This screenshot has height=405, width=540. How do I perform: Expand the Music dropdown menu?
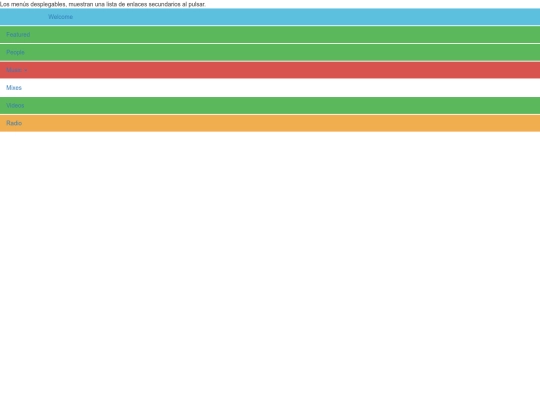click(270, 70)
